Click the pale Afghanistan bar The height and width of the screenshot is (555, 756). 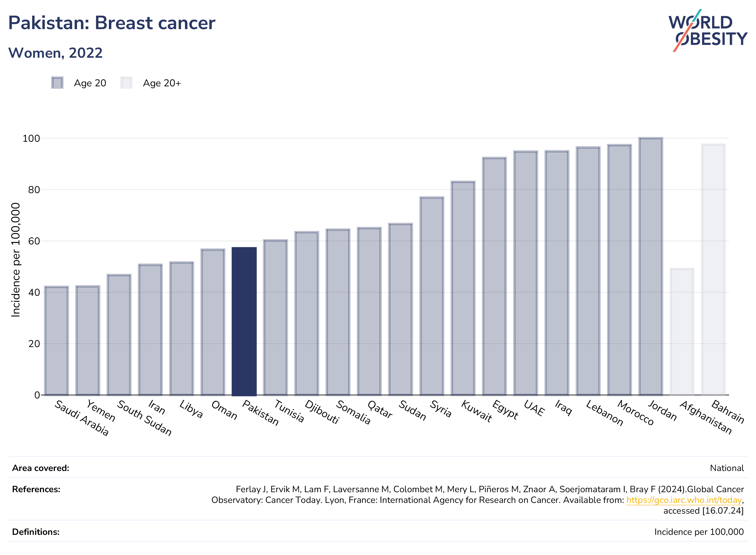click(x=682, y=332)
